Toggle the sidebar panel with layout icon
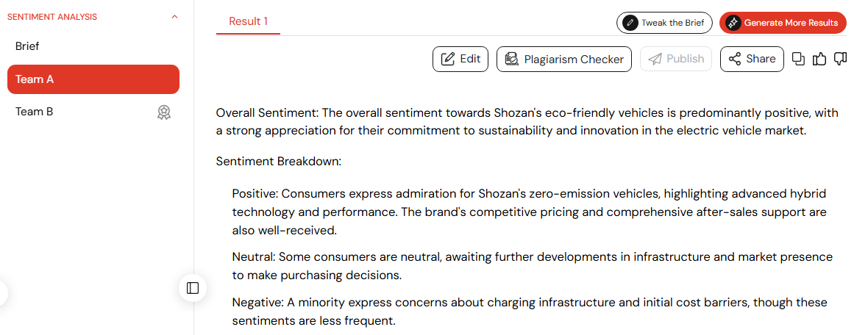The height and width of the screenshot is (335, 868). (193, 288)
